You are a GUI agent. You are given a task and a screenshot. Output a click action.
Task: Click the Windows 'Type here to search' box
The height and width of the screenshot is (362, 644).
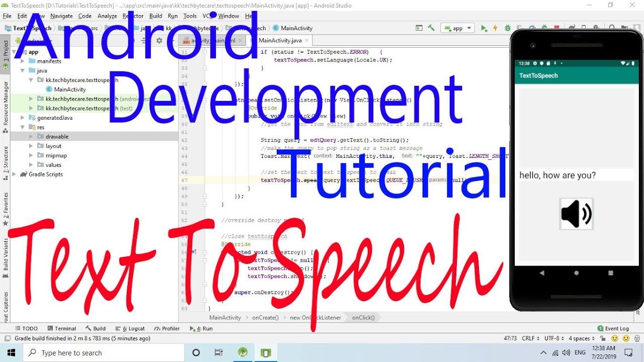[x=104, y=352]
